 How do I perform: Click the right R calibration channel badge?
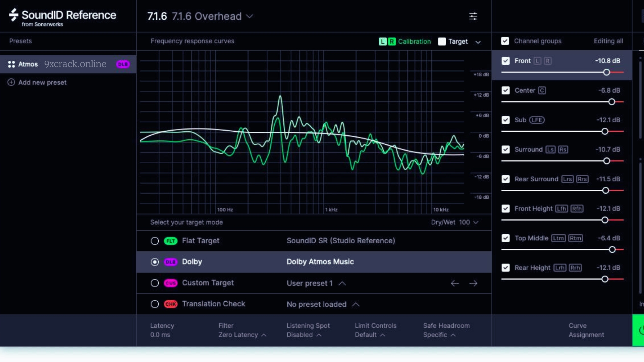[391, 42]
